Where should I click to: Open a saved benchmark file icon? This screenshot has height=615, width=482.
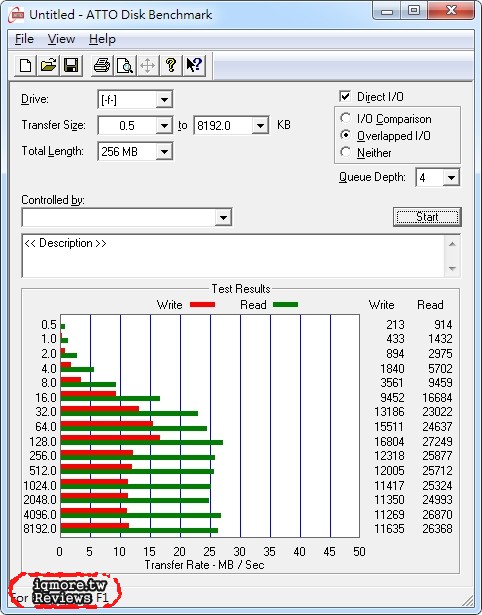(x=48, y=65)
